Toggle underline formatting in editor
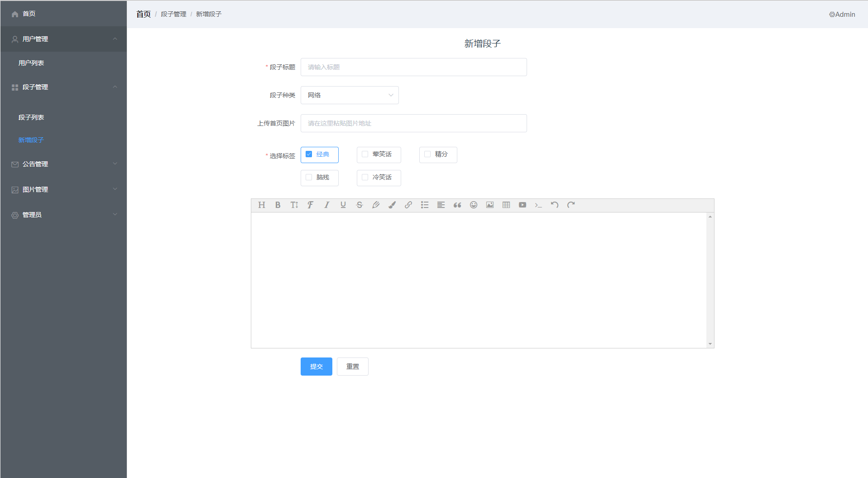This screenshot has height=478, width=868. click(343, 205)
